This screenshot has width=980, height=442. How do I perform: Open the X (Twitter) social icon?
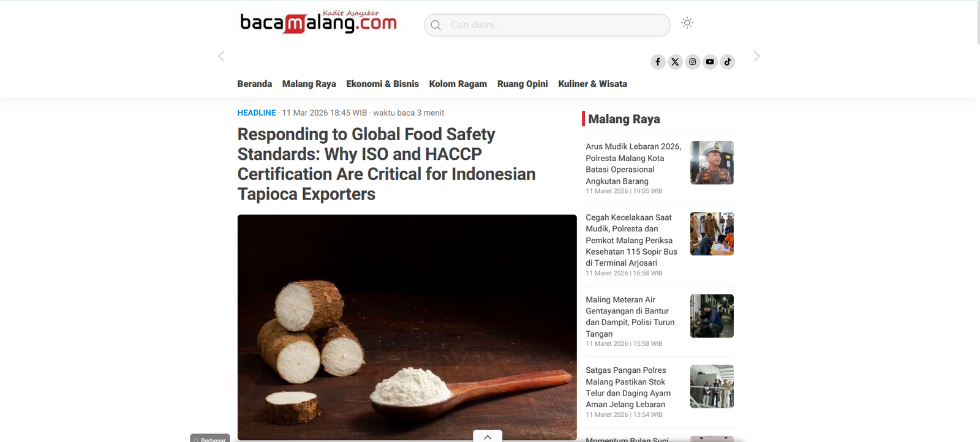[675, 62]
